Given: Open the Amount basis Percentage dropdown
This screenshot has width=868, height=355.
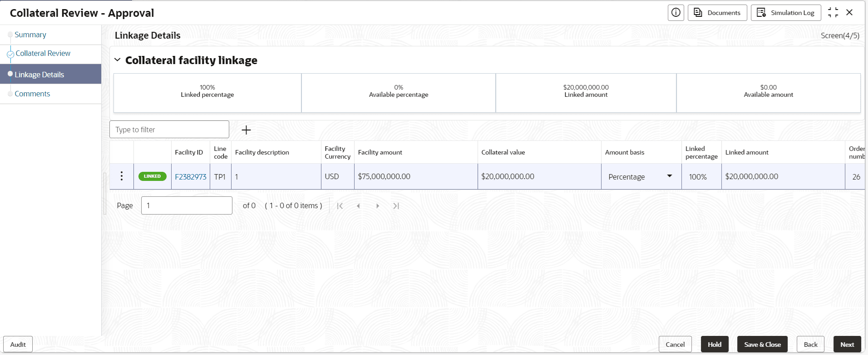Looking at the screenshot, I should point(669,176).
